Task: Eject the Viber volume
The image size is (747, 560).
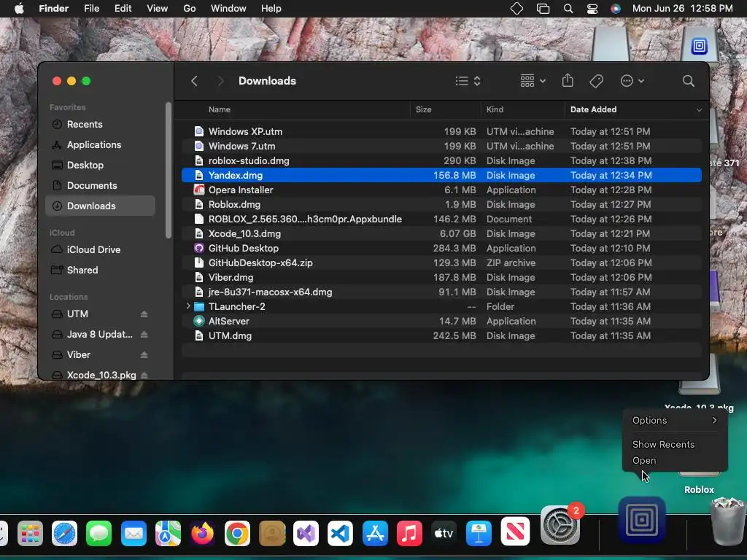Action: tap(144, 355)
